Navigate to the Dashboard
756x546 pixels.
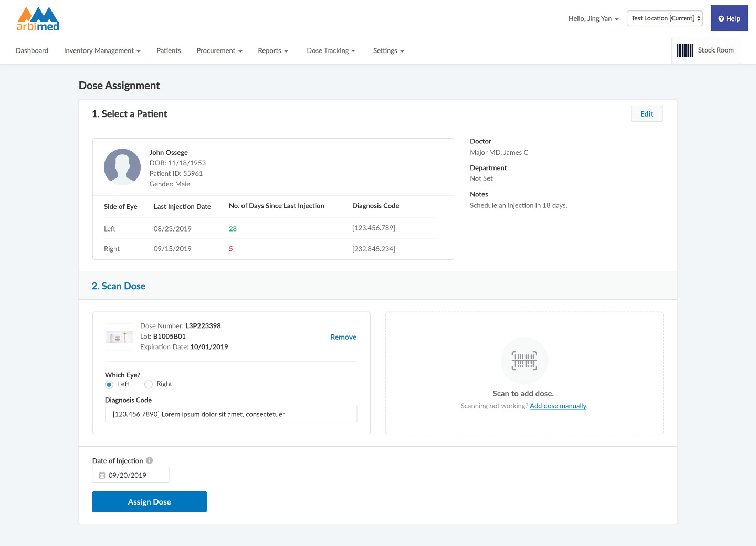click(x=32, y=51)
